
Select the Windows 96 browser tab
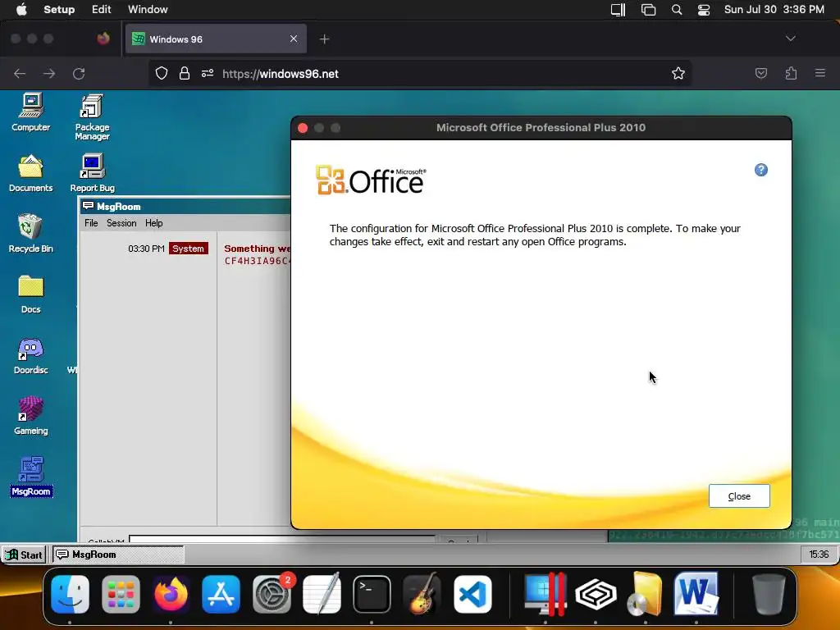click(x=216, y=39)
